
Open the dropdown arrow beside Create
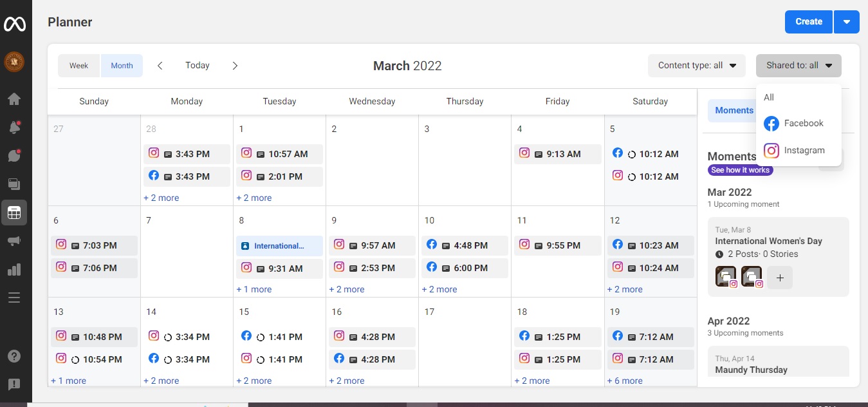tap(847, 22)
